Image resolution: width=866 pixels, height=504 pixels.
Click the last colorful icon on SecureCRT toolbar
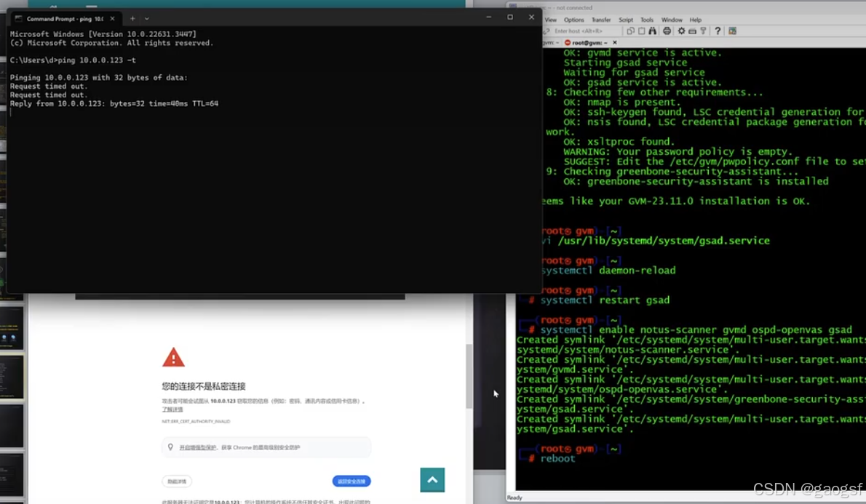pyautogui.click(x=732, y=31)
